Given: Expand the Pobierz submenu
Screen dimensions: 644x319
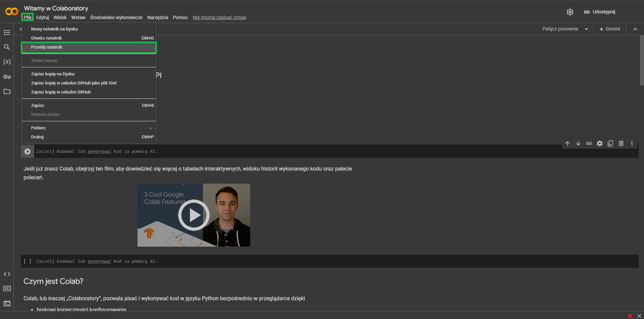Looking at the screenshot, I should point(89,128).
